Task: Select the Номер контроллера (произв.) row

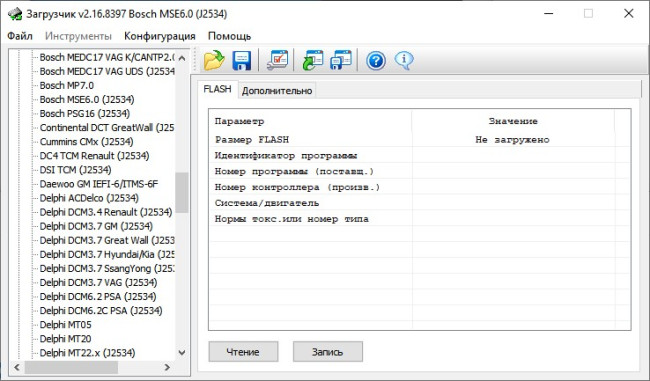Action: (420, 187)
